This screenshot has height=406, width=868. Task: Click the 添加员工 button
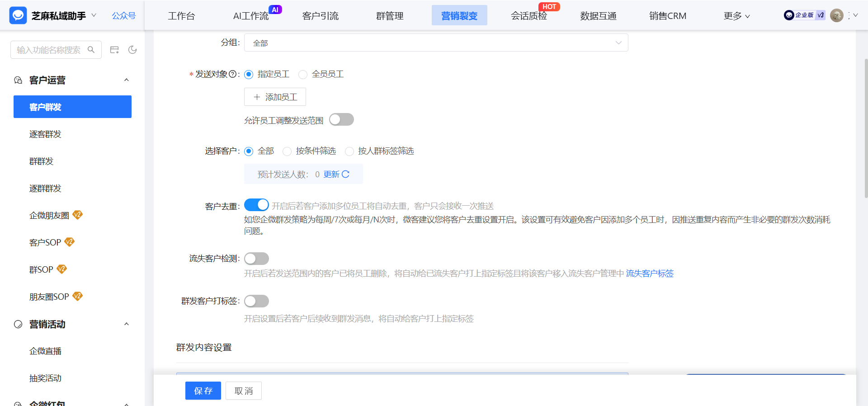click(275, 97)
